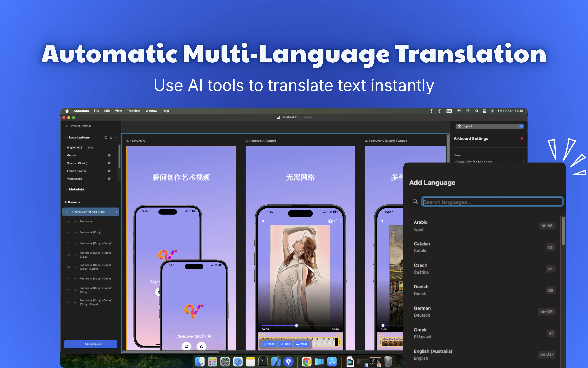Click the AirPods icon in menu bar
The height and width of the screenshot is (368, 588).
click(459, 111)
